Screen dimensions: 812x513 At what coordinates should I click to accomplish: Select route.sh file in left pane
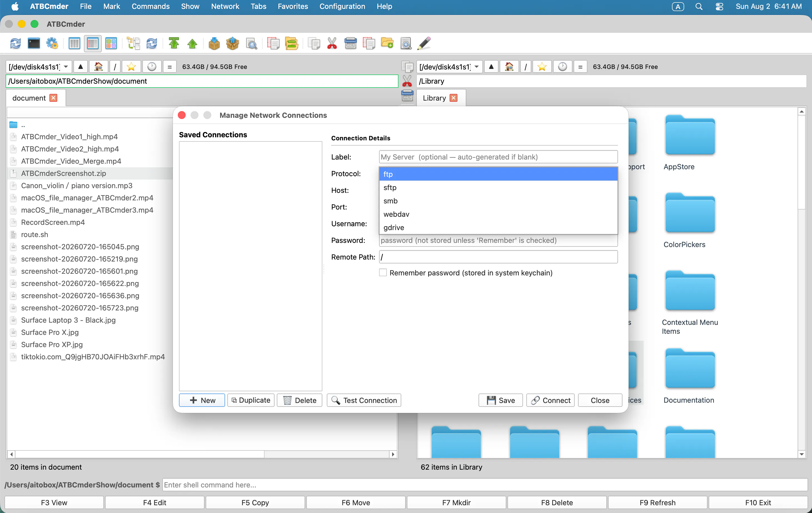pos(34,235)
